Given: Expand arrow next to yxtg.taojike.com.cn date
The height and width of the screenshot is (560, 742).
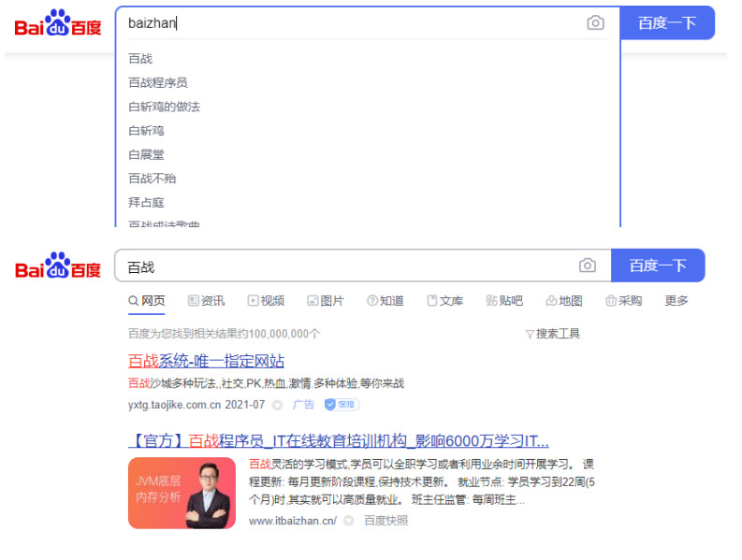Looking at the screenshot, I should point(278,406).
